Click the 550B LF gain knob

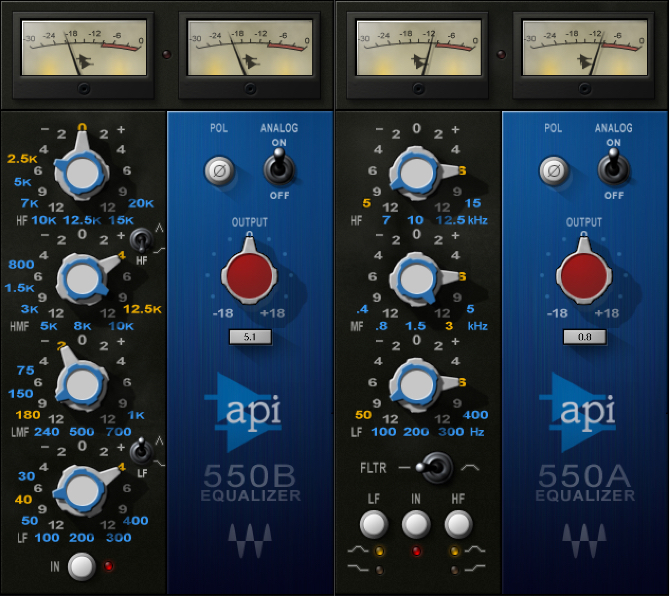pos(81,490)
